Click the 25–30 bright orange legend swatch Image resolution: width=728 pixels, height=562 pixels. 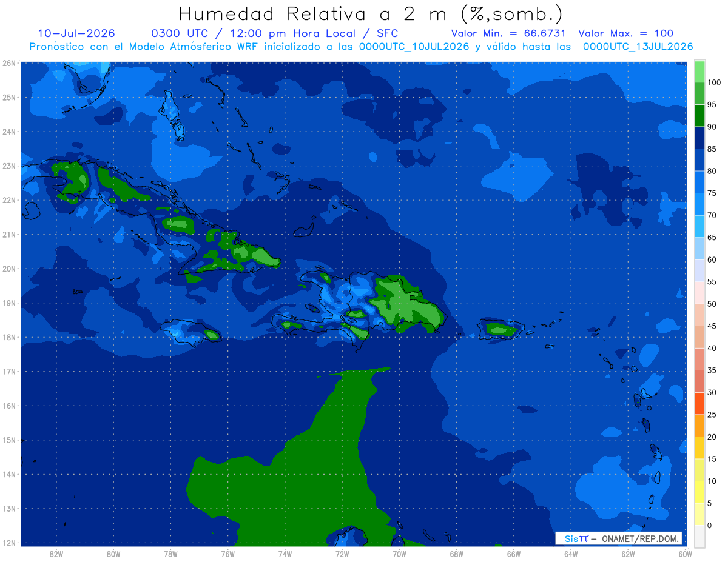(699, 403)
